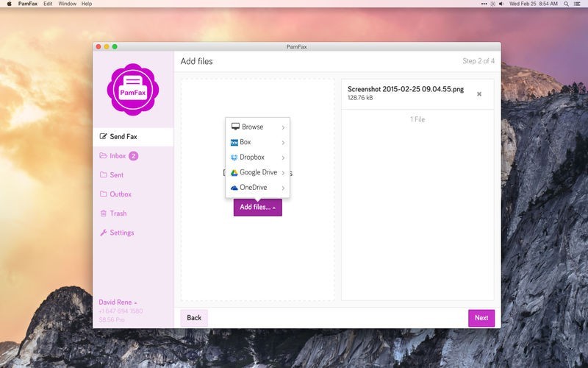Expand the Browse submenu arrow
Screen dimensions: 588x368
pyautogui.click(x=283, y=127)
